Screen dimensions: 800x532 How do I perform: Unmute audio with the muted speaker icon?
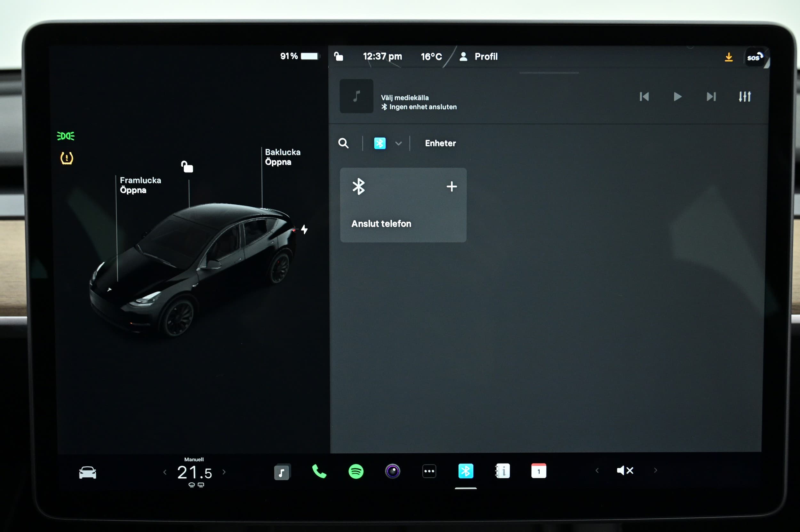pyautogui.click(x=625, y=471)
